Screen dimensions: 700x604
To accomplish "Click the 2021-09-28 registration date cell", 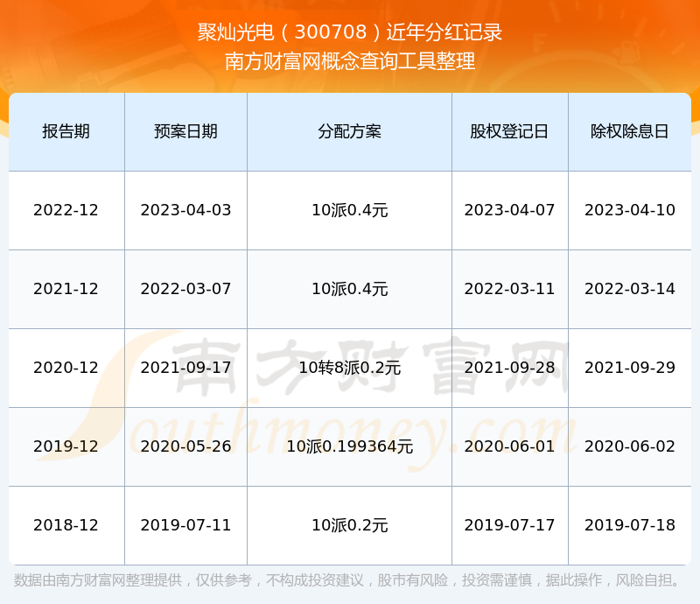I will point(509,368).
